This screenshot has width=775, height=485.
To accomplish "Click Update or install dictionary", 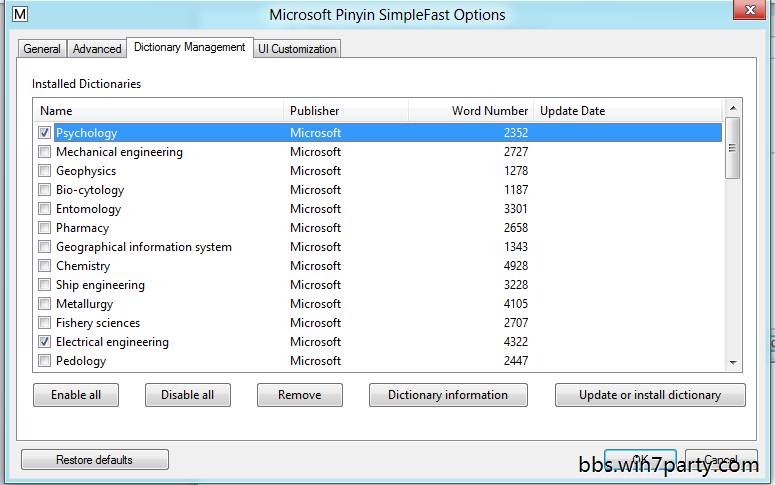I will click(650, 395).
